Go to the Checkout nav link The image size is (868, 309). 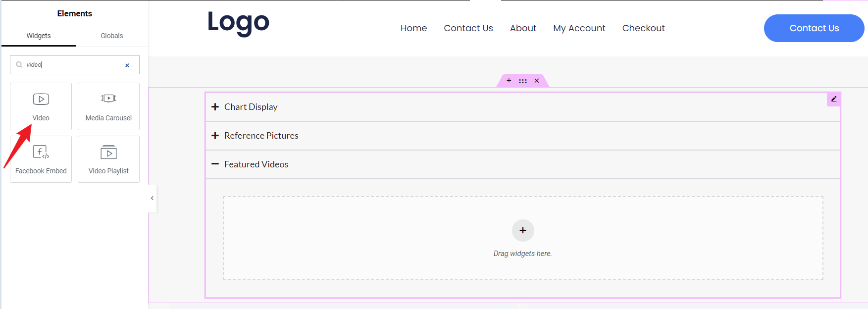[643, 28]
